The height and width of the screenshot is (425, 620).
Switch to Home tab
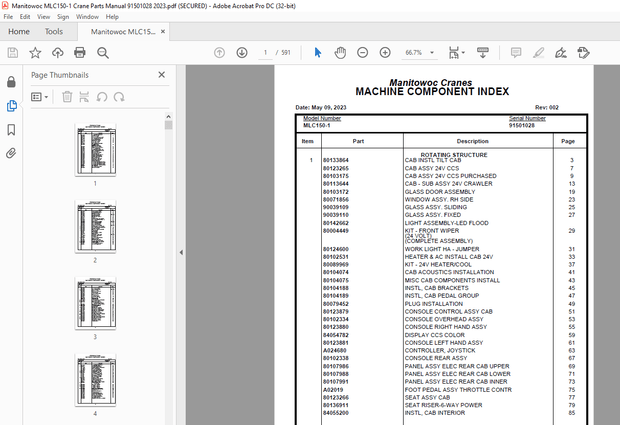(19, 32)
